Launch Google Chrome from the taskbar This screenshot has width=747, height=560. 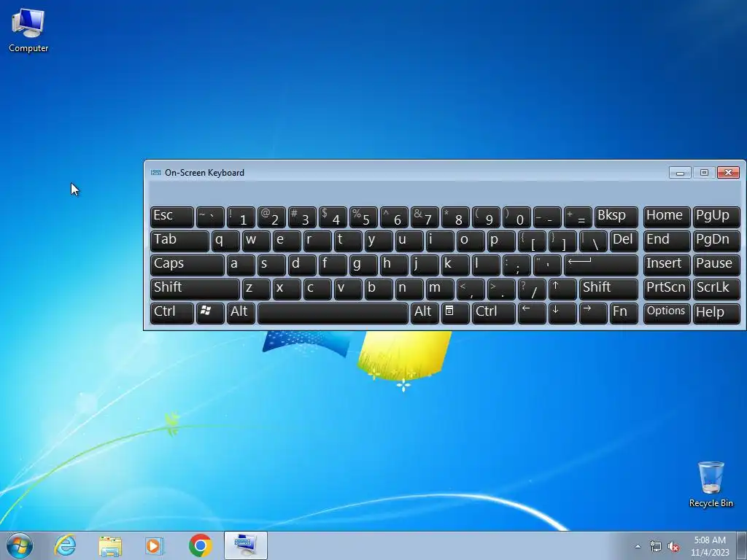tap(200, 545)
